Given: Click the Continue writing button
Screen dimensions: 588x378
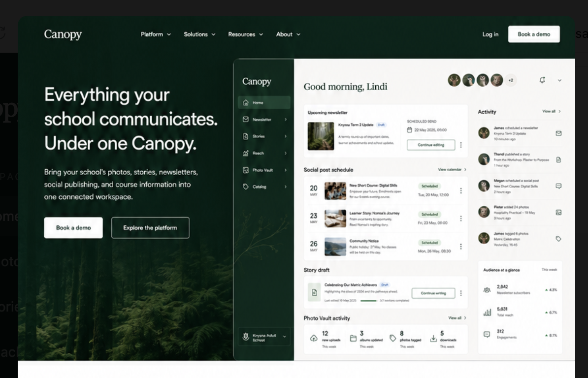Looking at the screenshot, I should (433, 293).
